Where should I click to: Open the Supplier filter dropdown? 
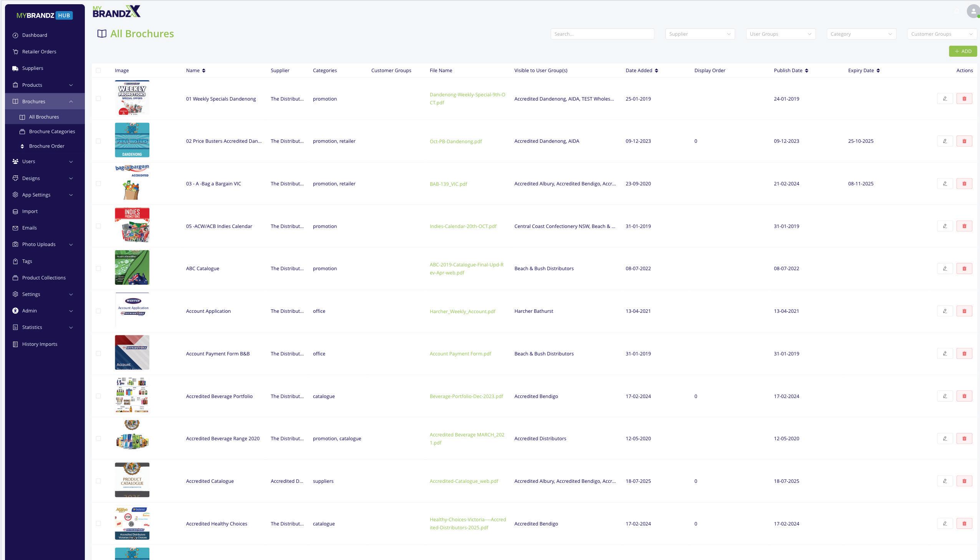[x=700, y=34]
